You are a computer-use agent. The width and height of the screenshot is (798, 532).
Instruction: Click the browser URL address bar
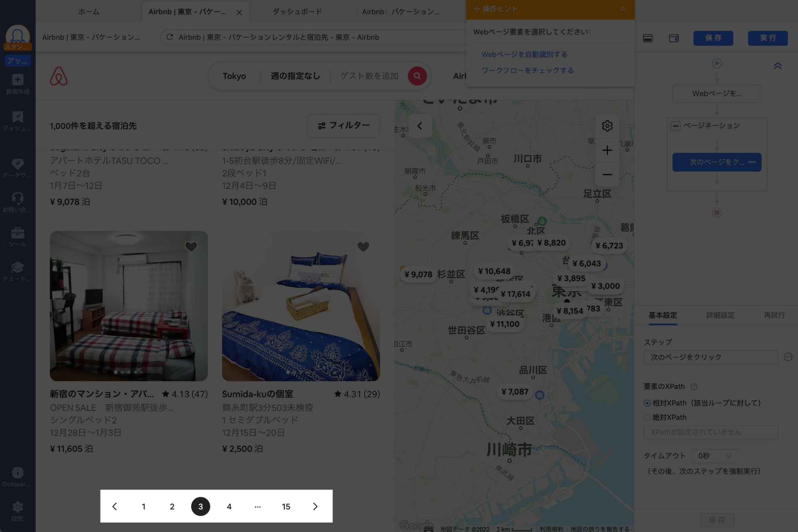(313, 37)
